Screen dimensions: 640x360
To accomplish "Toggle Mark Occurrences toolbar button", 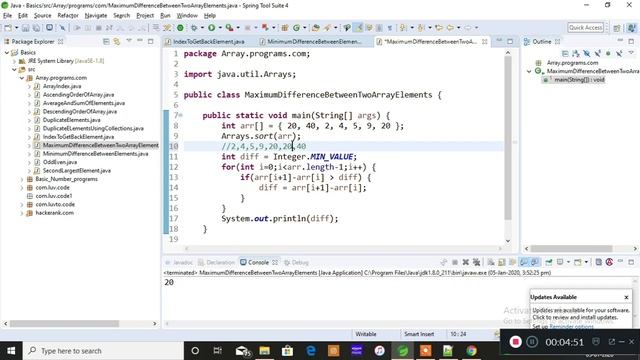I will [x=358, y=28].
